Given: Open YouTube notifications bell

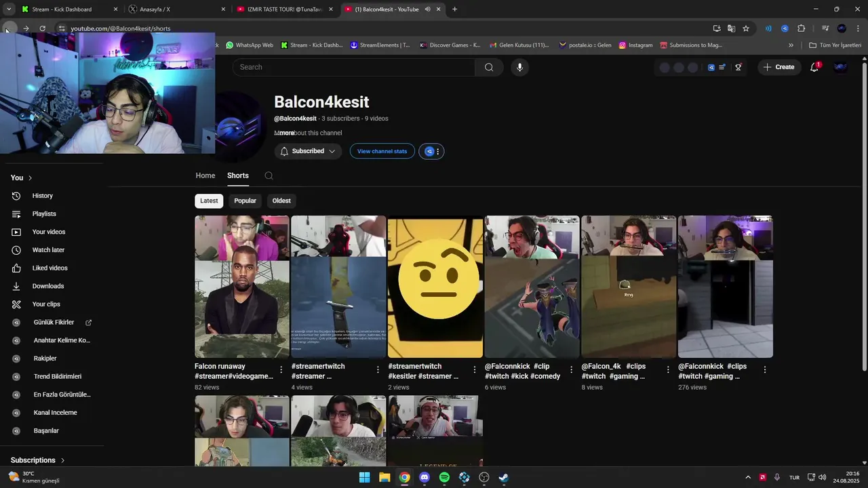Looking at the screenshot, I should (x=814, y=67).
